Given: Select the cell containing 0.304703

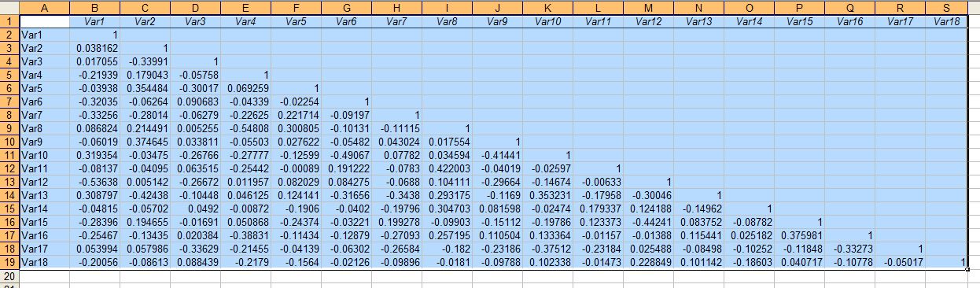Looking at the screenshot, I should pyautogui.click(x=447, y=209).
